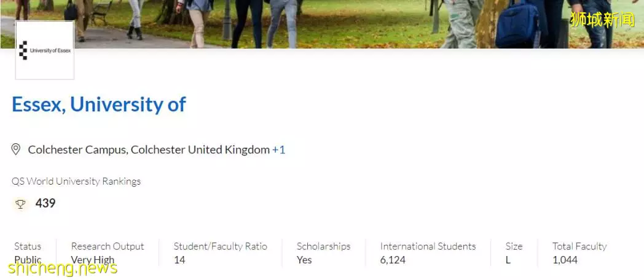This screenshot has height=280, width=644.
Task: Click the Size L stat
Action: (x=514, y=253)
